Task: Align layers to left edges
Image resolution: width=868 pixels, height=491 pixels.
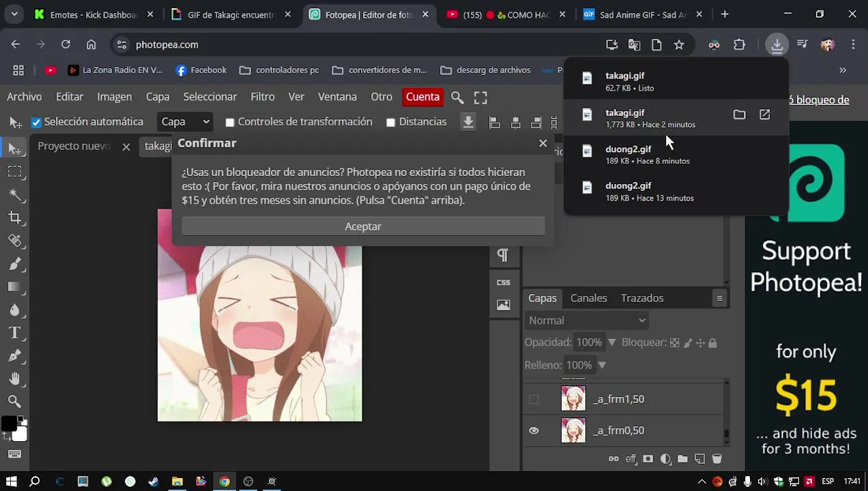Action: [x=495, y=123]
